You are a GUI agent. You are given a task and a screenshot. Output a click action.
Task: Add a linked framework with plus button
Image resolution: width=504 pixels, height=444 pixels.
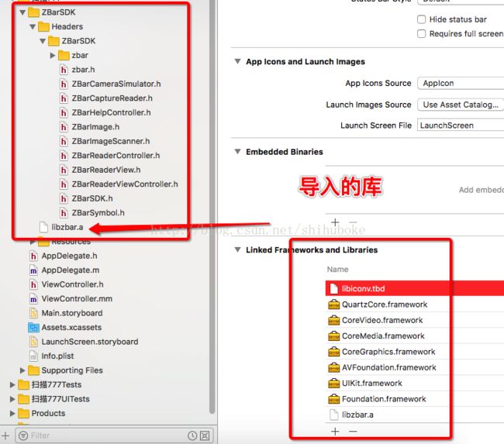(x=335, y=431)
